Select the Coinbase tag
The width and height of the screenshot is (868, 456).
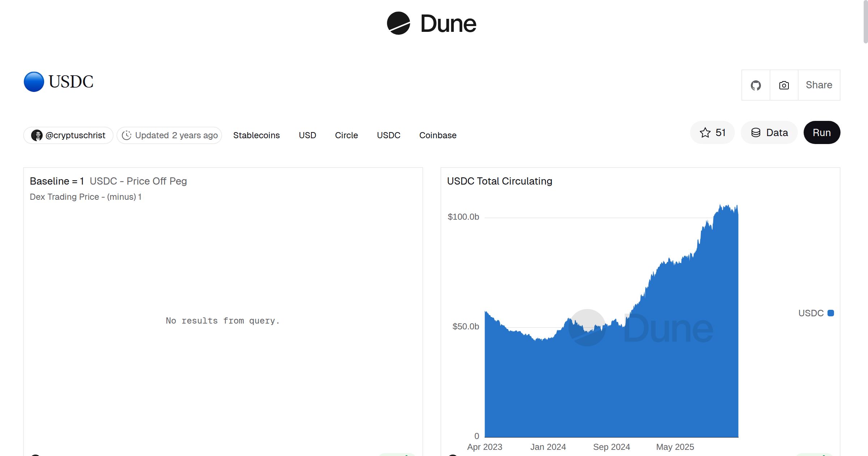(438, 135)
